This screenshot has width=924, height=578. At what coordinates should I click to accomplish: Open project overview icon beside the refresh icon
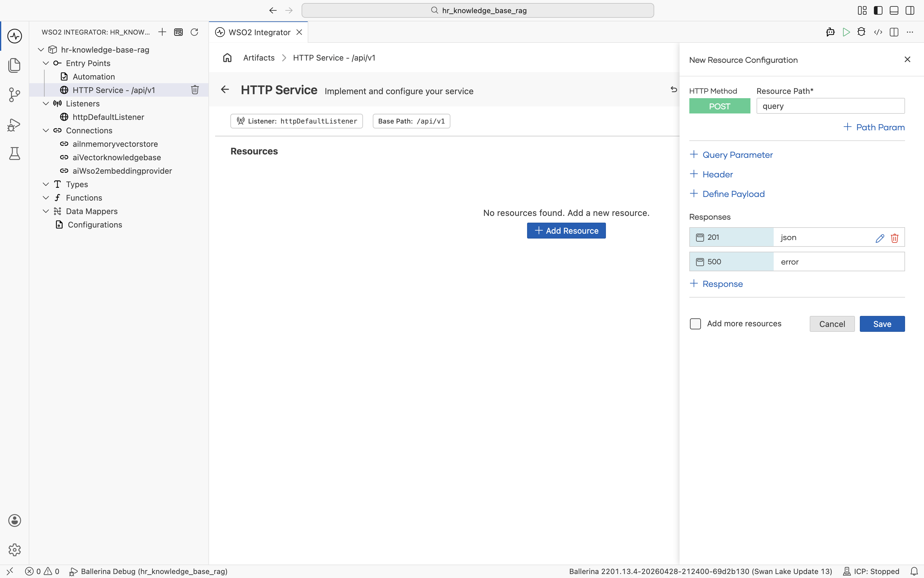tap(178, 32)
